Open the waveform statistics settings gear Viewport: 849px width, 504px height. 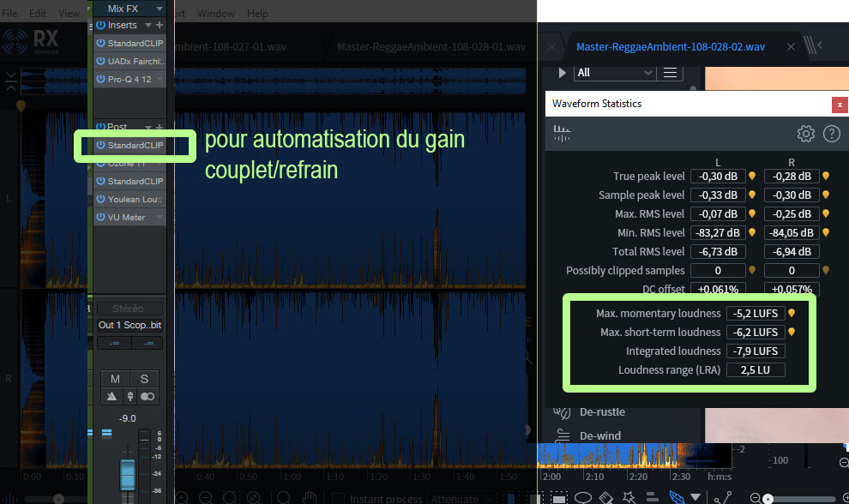(x=805, y=133)
